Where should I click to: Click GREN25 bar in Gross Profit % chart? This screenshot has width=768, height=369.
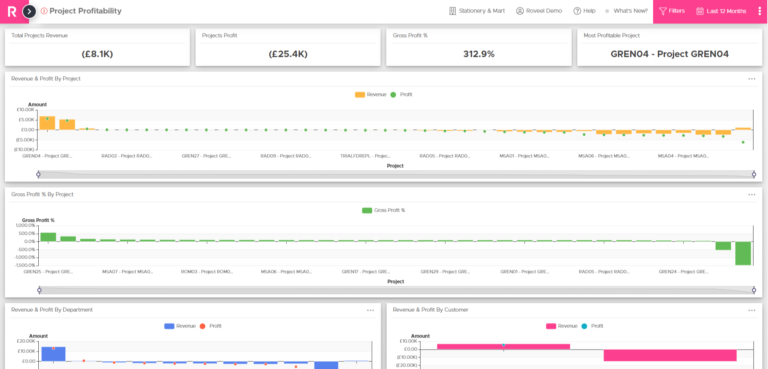click(x=48, y=237)
